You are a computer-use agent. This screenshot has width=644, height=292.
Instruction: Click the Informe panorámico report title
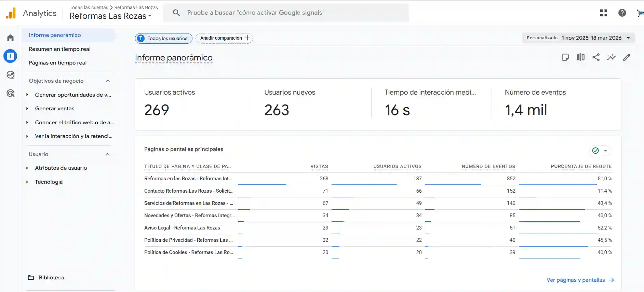(174, 58)
